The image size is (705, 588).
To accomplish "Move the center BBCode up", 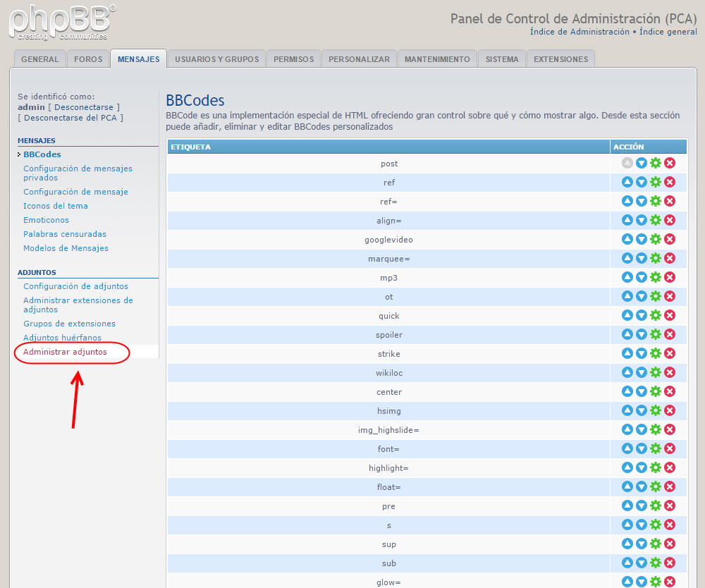I will point(627,391).
